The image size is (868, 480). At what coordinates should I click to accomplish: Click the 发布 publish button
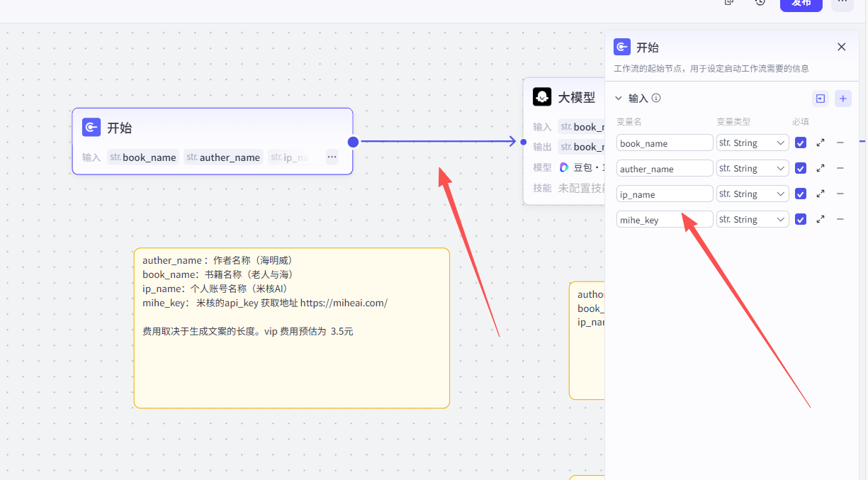click(801, 4)
